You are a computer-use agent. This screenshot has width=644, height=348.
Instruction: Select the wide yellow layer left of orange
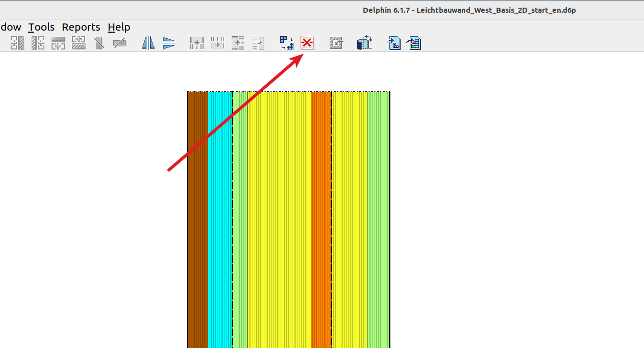coord(279,219)
